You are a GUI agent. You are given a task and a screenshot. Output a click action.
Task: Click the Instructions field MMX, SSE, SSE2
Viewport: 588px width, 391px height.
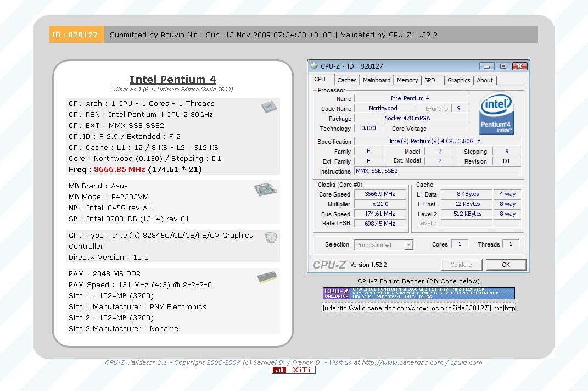[x=437, y=171]
